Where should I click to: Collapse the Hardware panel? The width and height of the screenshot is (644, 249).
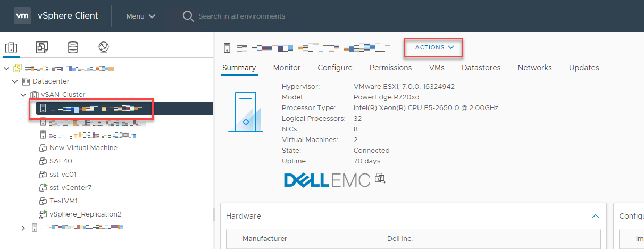[596, 216]
